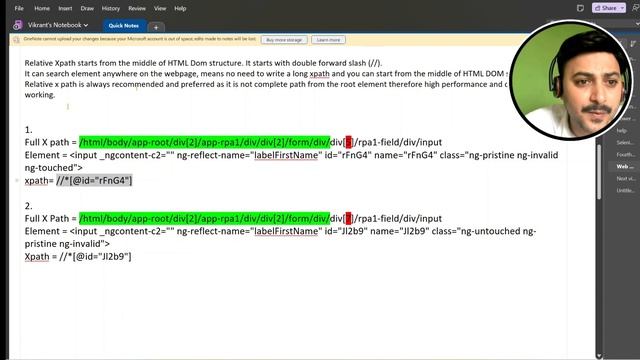Click the red highlighted index in second XPath
This screenshot has height=360, width=640.
point(349,218)
